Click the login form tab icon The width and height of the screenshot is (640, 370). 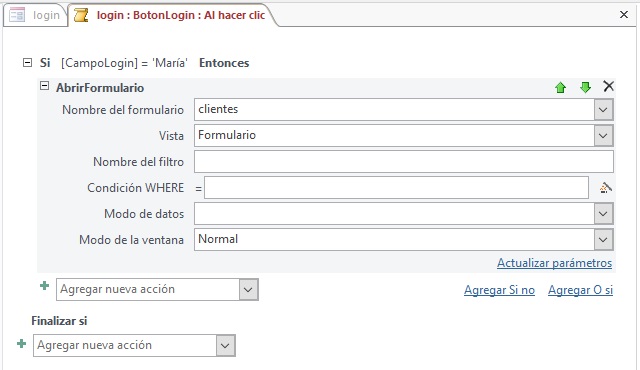click(17, 15)
